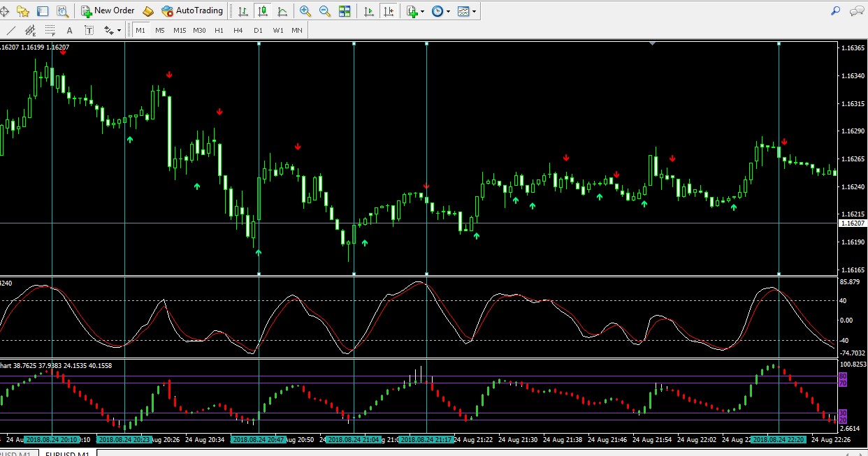Zoom out of the chart
This screenshot has width=868, height=456.
325,11
